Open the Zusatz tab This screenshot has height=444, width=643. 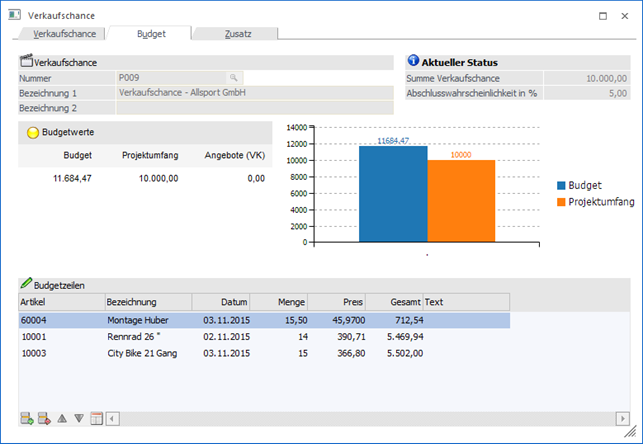237,33
